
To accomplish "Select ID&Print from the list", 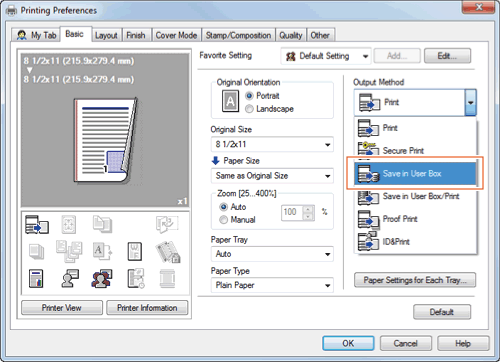I will click(x=415, y=242).
